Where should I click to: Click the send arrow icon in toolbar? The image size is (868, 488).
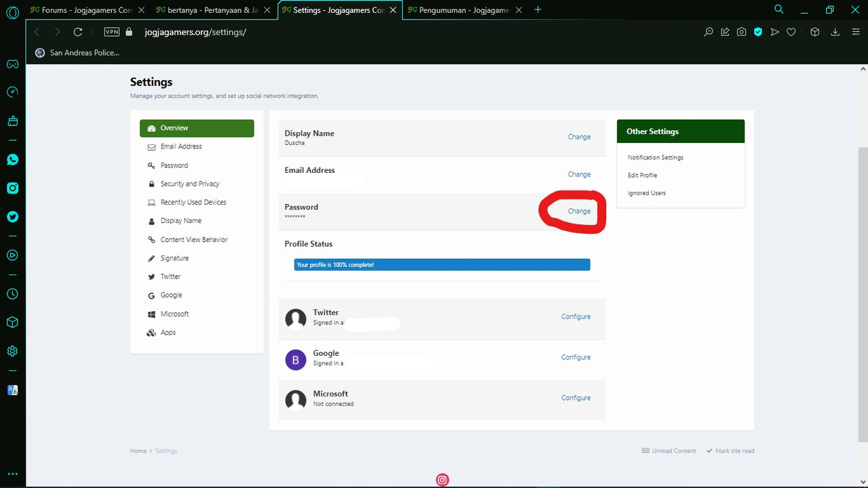pos(774,32)
